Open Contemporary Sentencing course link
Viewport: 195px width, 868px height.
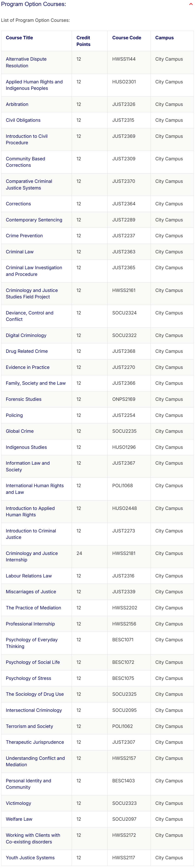pyautogui.click(x=34, y=220)
